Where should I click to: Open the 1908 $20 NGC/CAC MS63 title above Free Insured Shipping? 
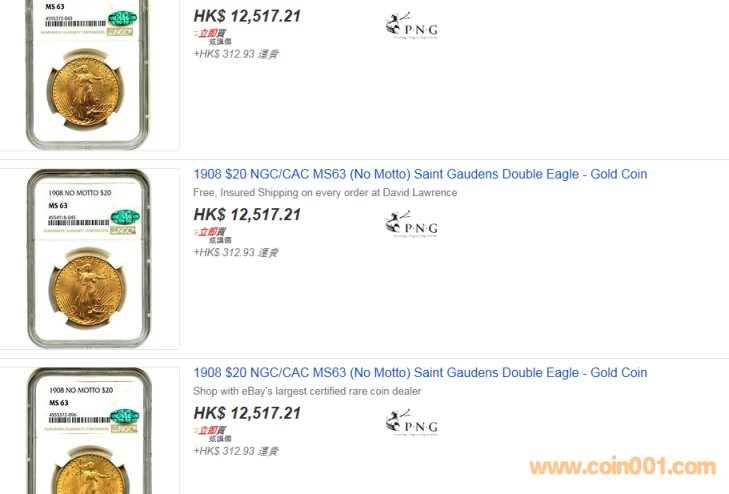420,174
